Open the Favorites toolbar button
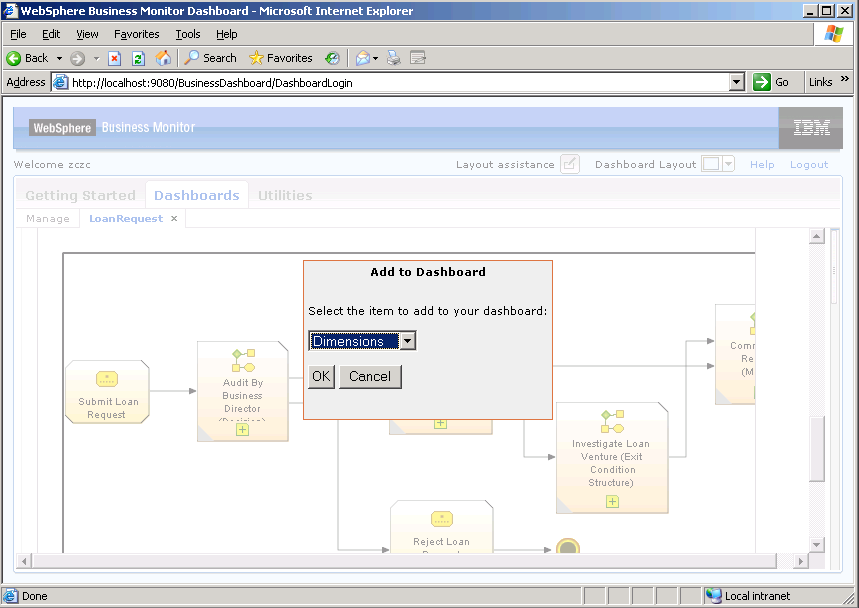Image resolution: width=859 pixels, height=608 pixels. (280, 58)
